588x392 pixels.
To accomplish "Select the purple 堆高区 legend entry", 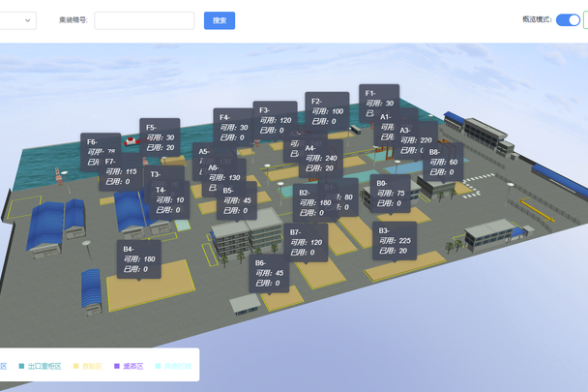I will point(129,367).
